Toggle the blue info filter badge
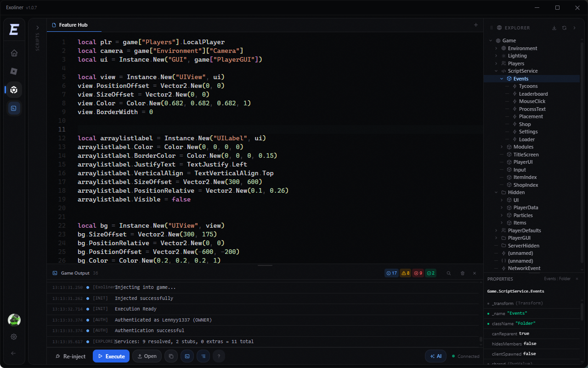588x368 pixels. point(391,273)
